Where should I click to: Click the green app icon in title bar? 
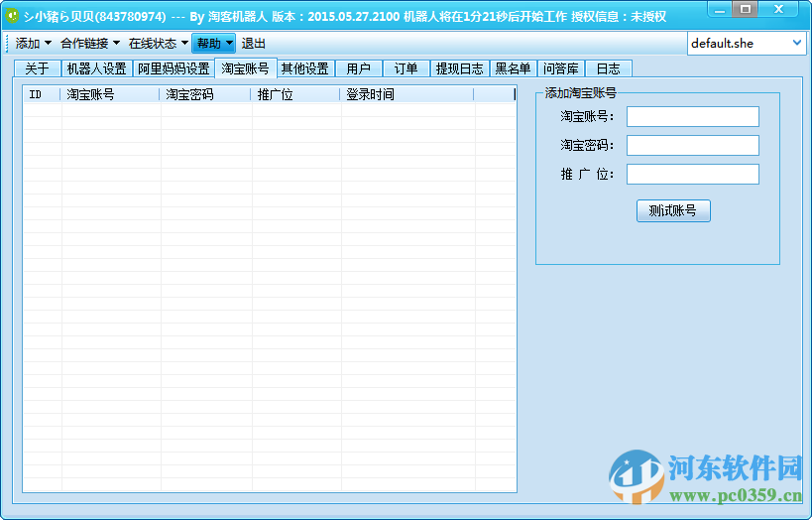[x=12, y=16]
